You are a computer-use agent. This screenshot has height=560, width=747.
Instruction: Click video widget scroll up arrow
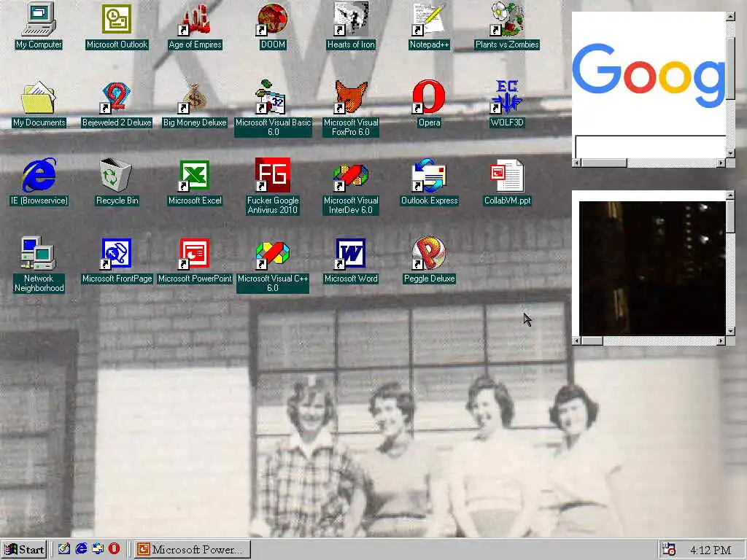click(730, 195)
